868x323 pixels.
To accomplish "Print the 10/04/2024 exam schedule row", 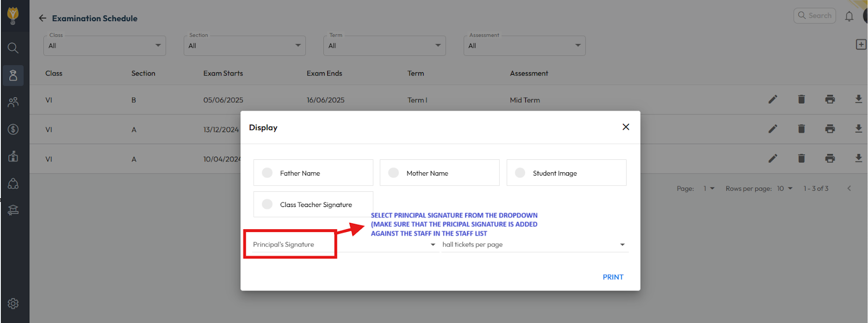I will coord(829,159).
